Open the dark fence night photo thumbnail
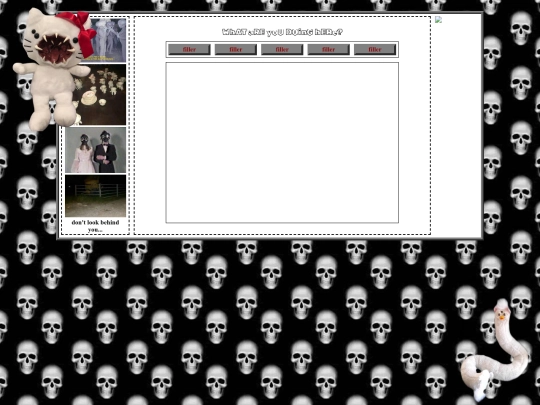Viewport: 540px width, 405px height. tap(95, 196)
